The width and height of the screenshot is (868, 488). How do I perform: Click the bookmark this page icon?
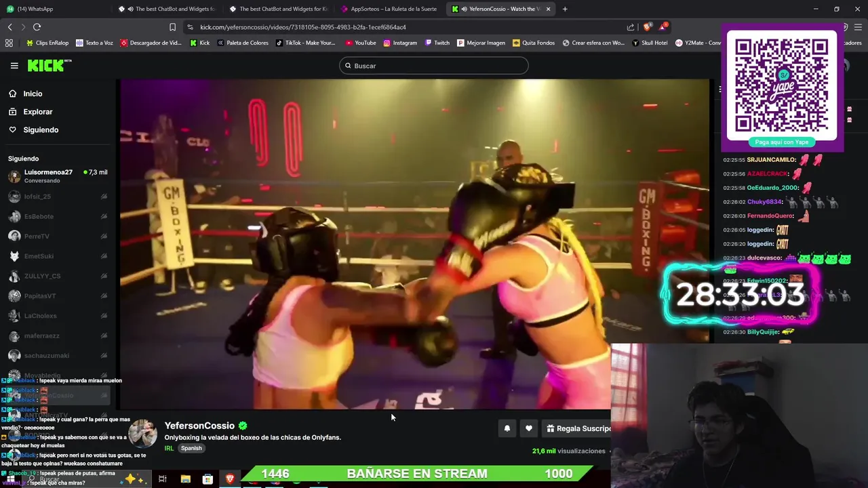pos(172,27)
